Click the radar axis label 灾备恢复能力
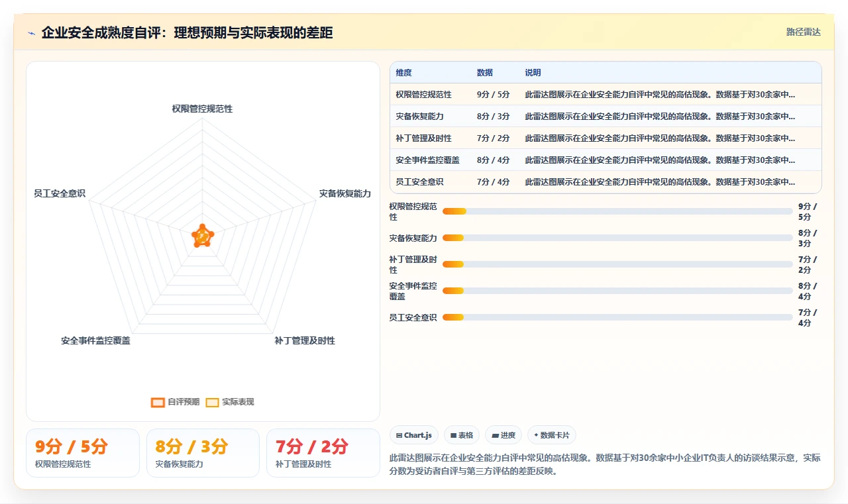Screen dimensions: 848x504 pyautogui.click(x=345, y=193)
